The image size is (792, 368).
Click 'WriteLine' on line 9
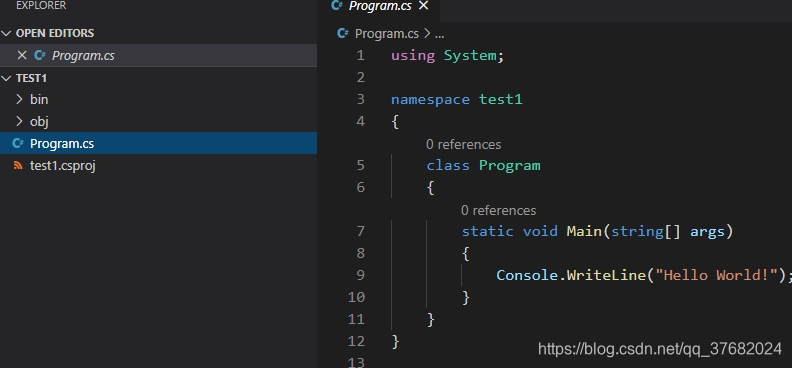606,275
